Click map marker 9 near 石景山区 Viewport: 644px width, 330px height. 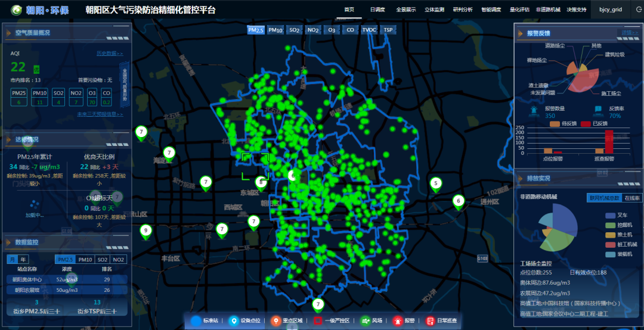(x=145, y=232)
